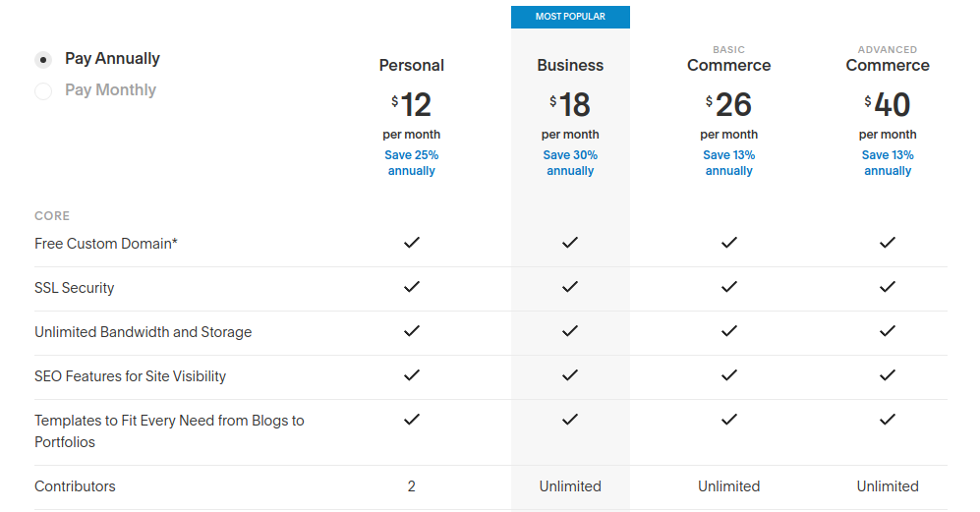
Task: Click Business's Save 30% annually link
Action: point(570,163)
